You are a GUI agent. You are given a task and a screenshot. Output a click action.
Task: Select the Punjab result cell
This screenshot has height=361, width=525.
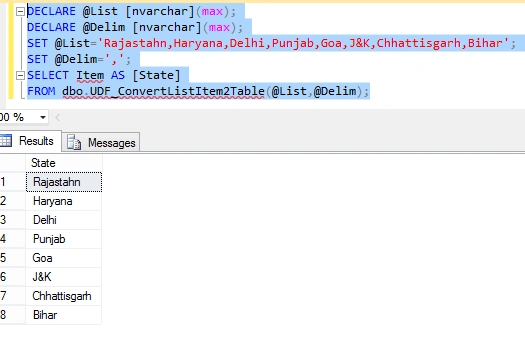(x=64, y=239)
